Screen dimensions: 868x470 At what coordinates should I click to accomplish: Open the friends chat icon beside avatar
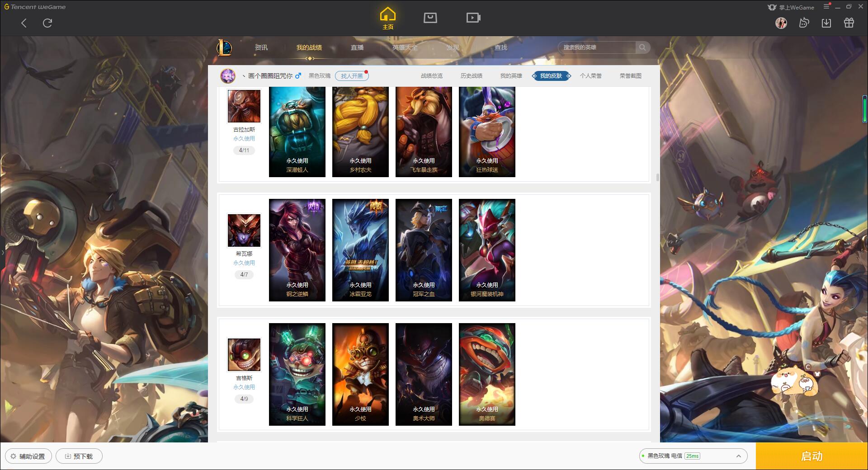(804, 23)
